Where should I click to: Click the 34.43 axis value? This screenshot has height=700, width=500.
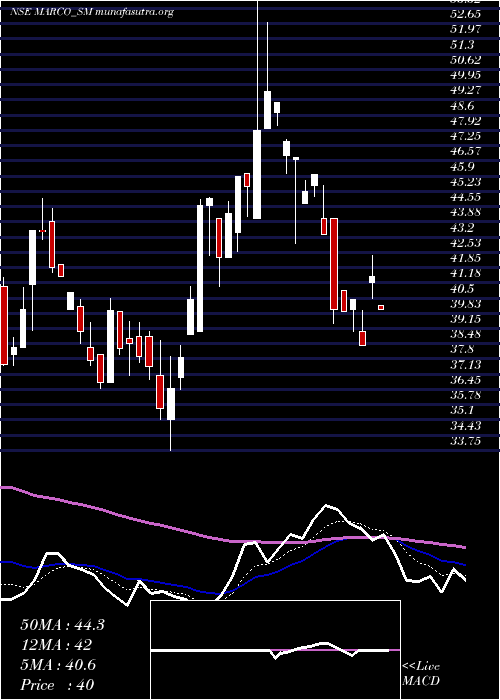[465, 426]
